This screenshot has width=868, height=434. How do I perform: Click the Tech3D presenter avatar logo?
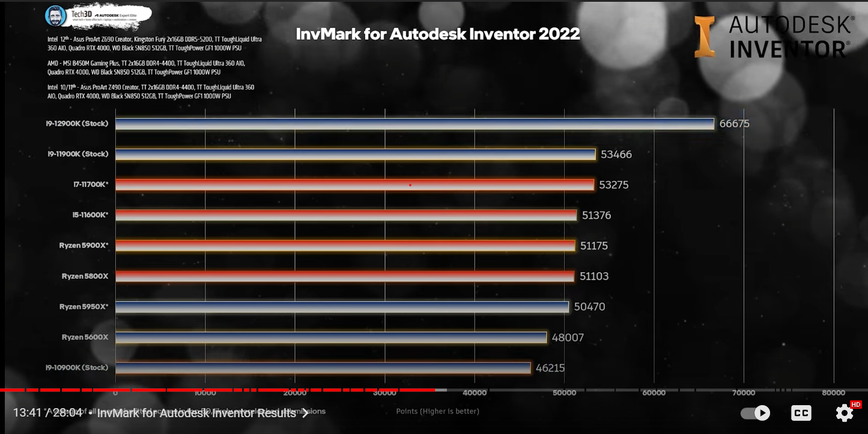click(x=56, y=16)
